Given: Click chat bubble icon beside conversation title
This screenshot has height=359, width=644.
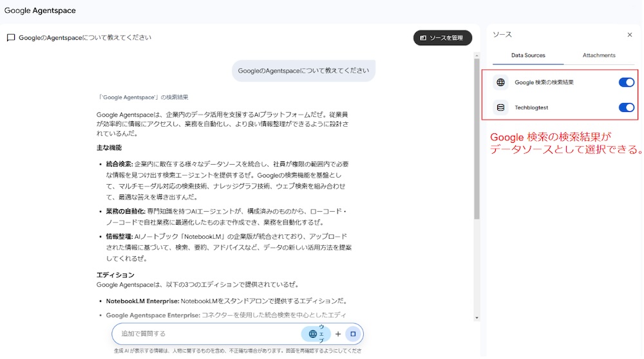Looking at the screenshot, I should click(x=11, y=38).
